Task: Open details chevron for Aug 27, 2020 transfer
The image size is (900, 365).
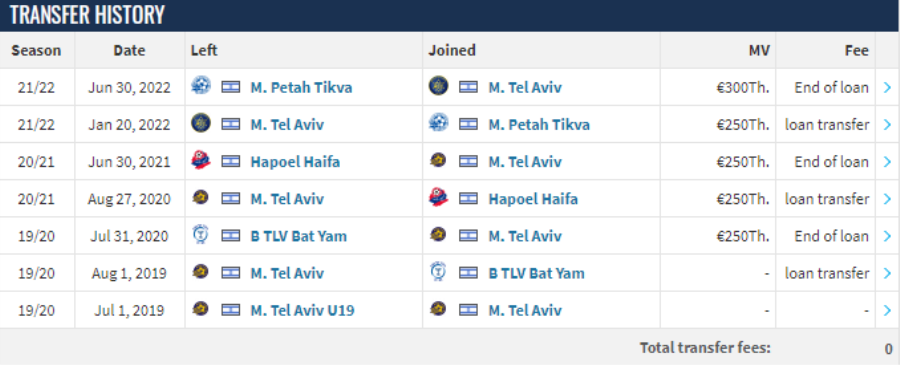Action: 887,199
